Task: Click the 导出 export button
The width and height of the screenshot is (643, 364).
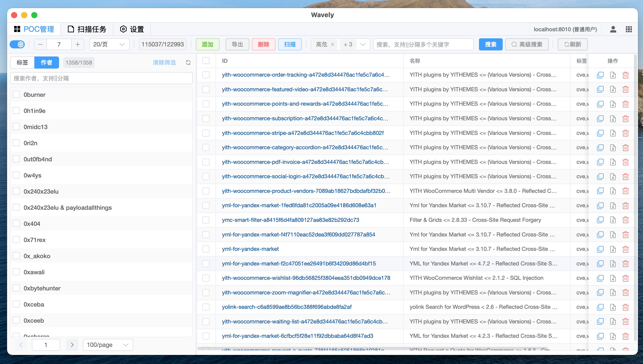Action: [237, 44]
